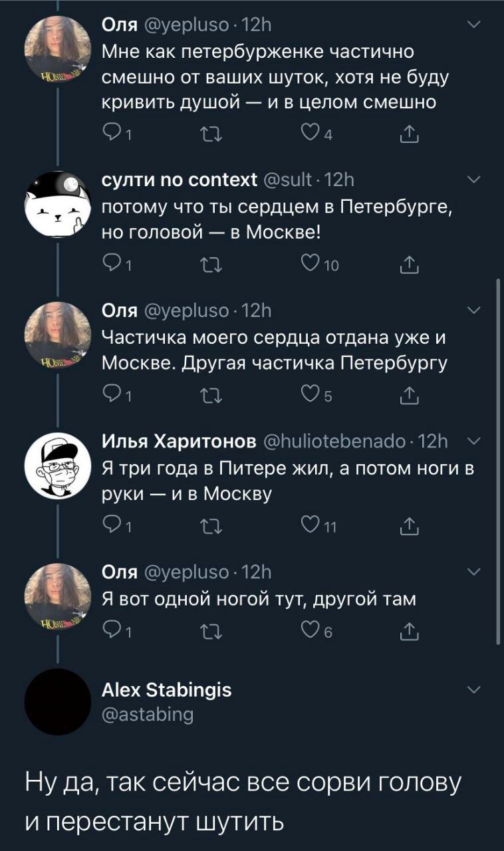
Task: Open chevron menu on Alex Stabingis's tweet
Action: click(x=473, y=689)
